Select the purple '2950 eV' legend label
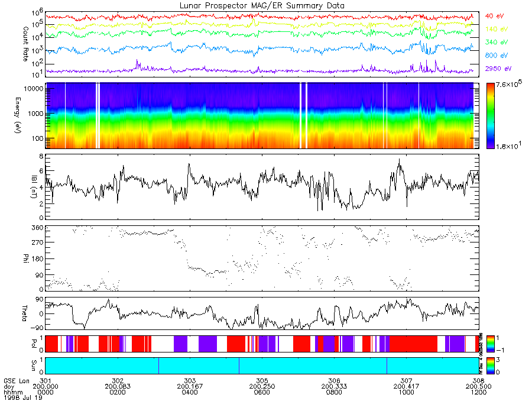 [498, 69]
